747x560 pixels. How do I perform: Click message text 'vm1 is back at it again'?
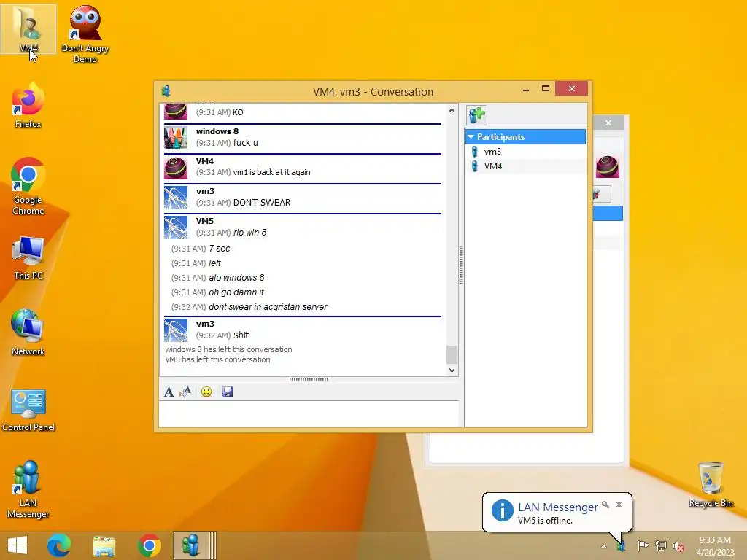click(271, 172)
